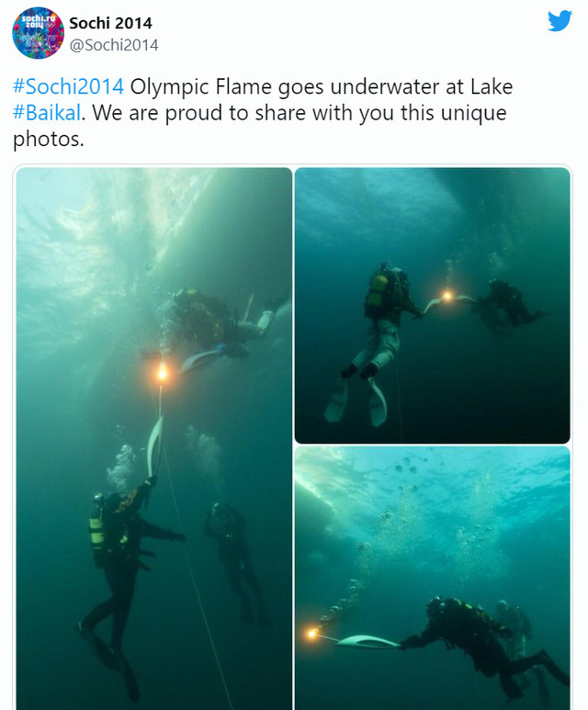Click the glowing flame in the left photo
Image resolution: width=588 pixels, height=710 pixels.
click(x=163, y=373)
